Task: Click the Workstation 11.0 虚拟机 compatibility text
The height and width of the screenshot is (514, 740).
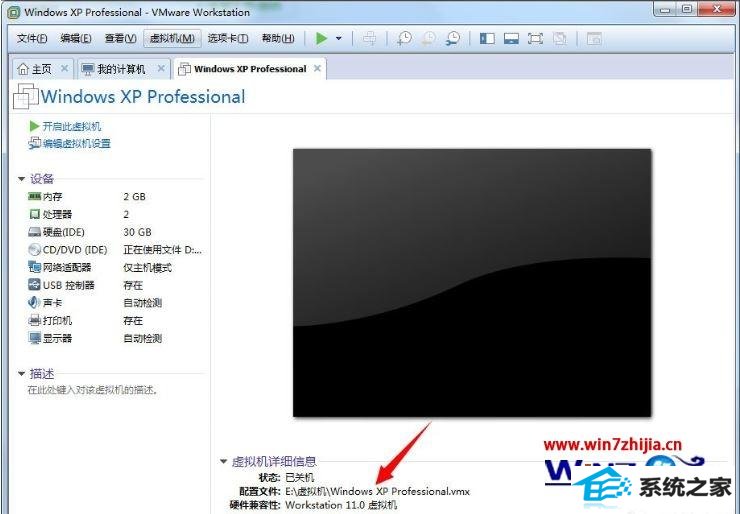Action: [x=341, y=505]
